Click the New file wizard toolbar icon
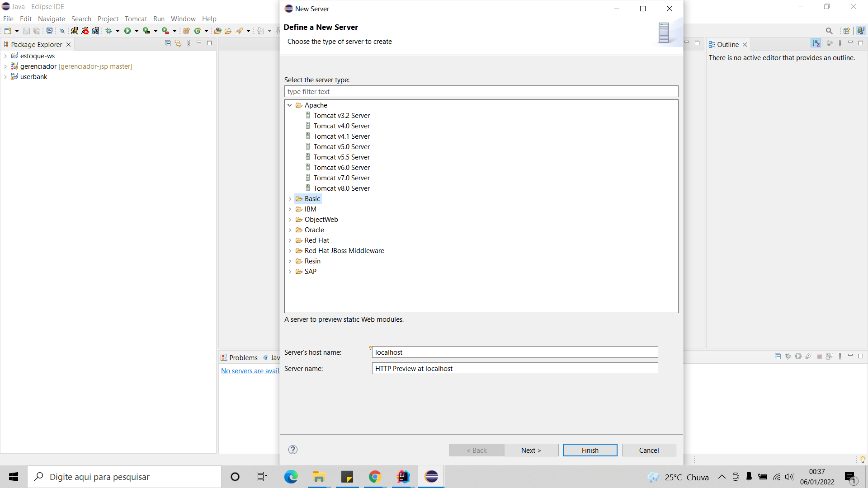Viewport: 868px width, 488px height. [8, 31]
